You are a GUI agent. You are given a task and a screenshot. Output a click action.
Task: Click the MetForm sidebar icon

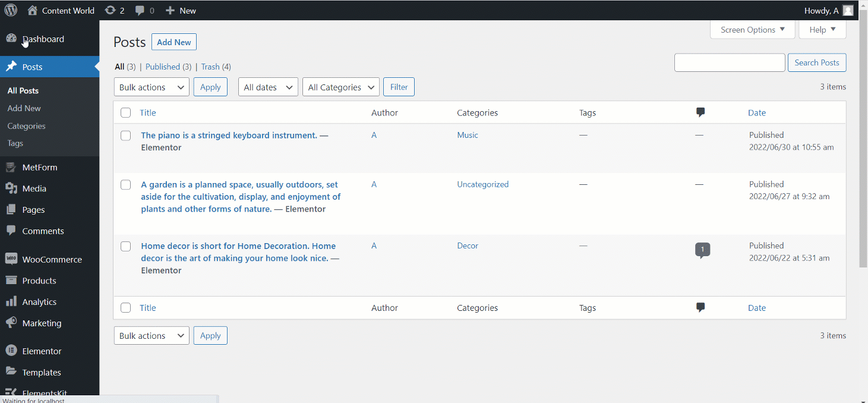pos(11,167)
